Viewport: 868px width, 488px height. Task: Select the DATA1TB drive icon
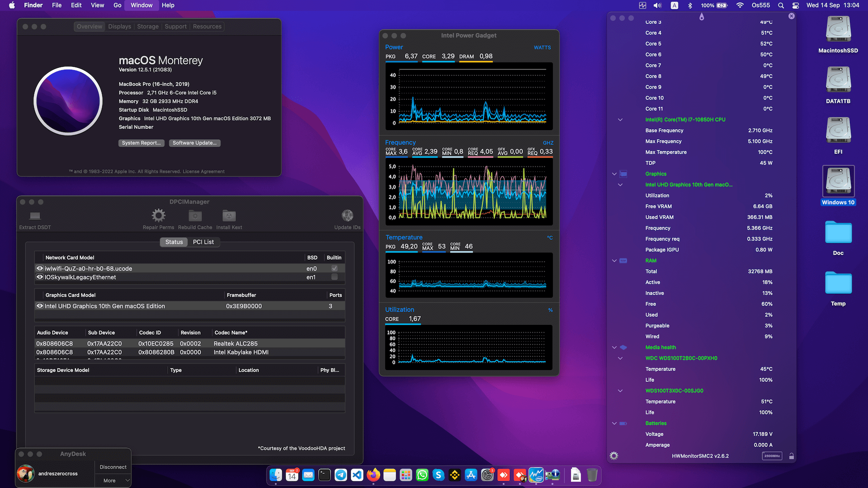pyautogui.click(x=838, y=80)
